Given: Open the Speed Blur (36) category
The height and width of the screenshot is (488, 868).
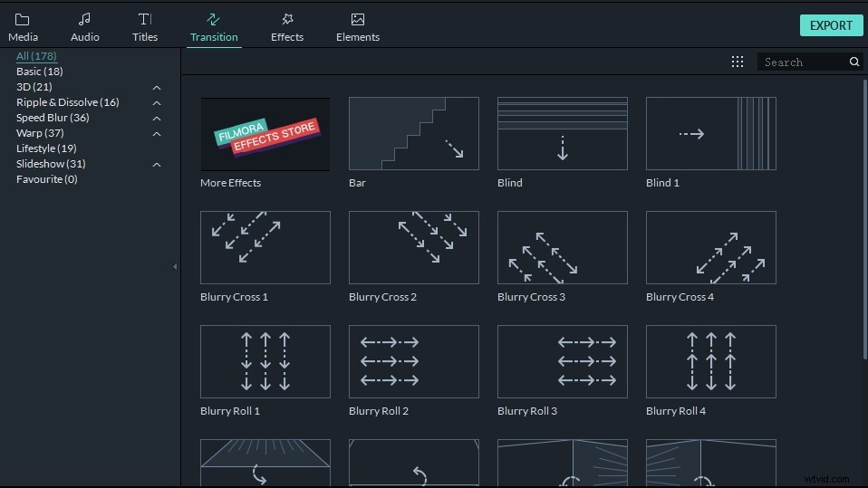Looking at the screenshot, I should point(53,118).
